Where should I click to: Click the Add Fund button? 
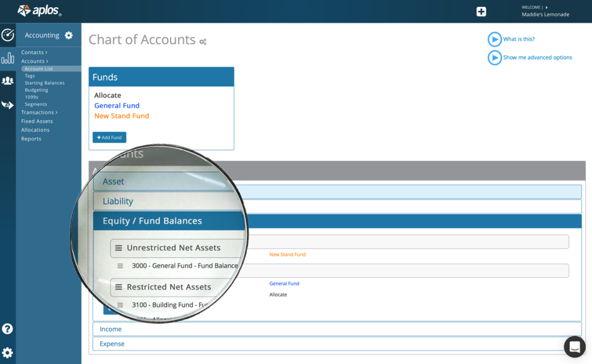[110, 137]
